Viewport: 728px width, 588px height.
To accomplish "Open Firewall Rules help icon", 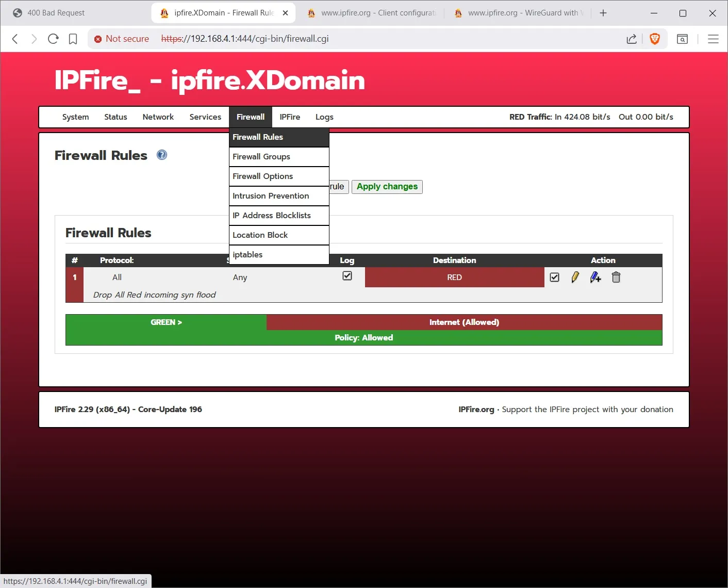I will [x=162, y=155].
